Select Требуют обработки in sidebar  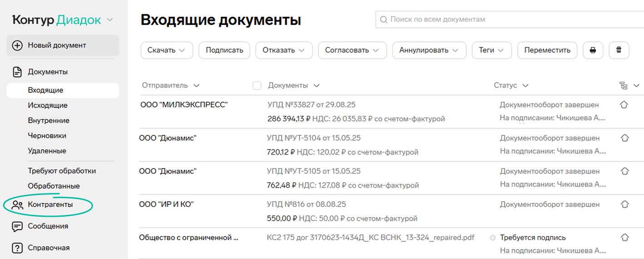click(x=62, y=171)
